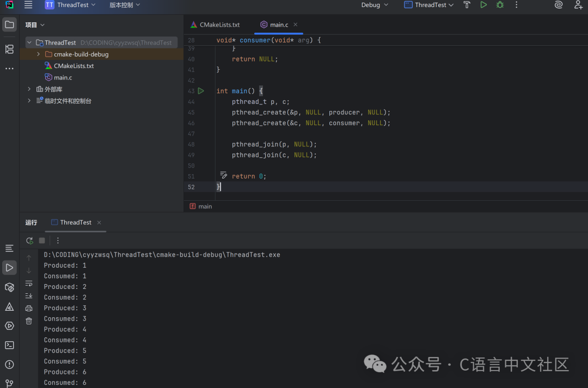Open the Debug build profile dropdown
The width and height of the screenshot is (588, 388).
pyautogui.click(x=374, y=5)
